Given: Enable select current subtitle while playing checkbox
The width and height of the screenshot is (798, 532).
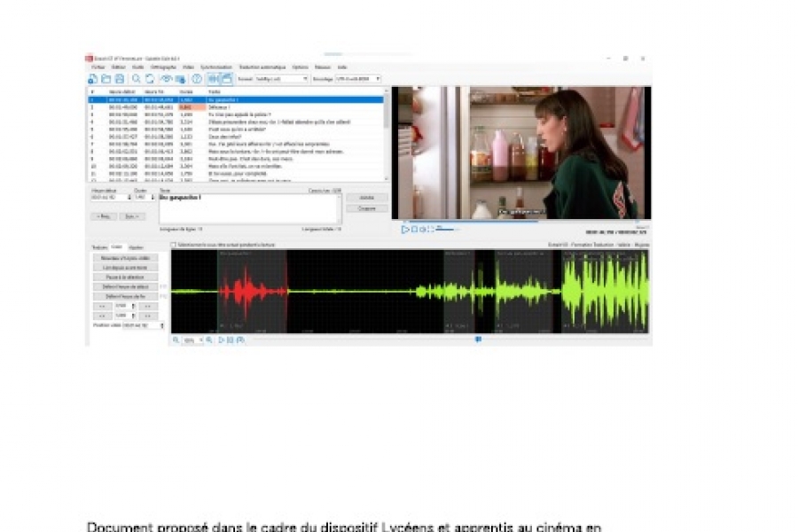Looking at the screenshot, I should coord(174,244).
